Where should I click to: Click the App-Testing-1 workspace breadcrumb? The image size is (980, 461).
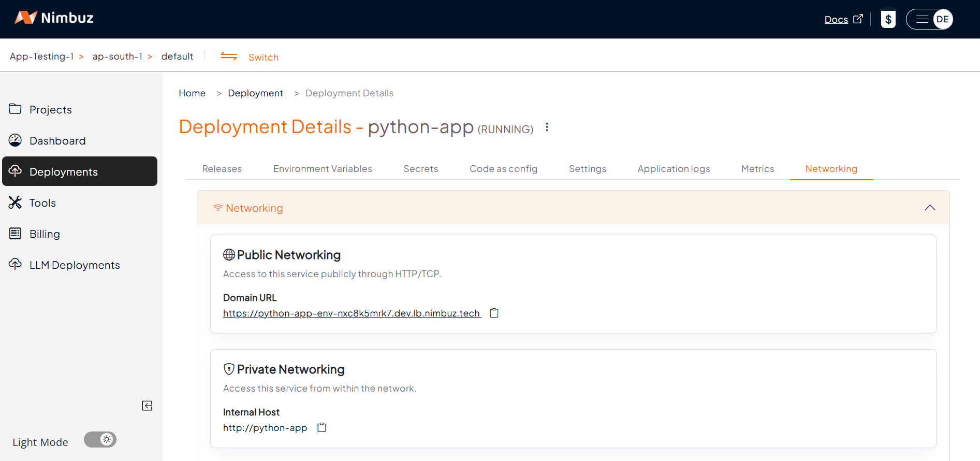coord(41,56)
